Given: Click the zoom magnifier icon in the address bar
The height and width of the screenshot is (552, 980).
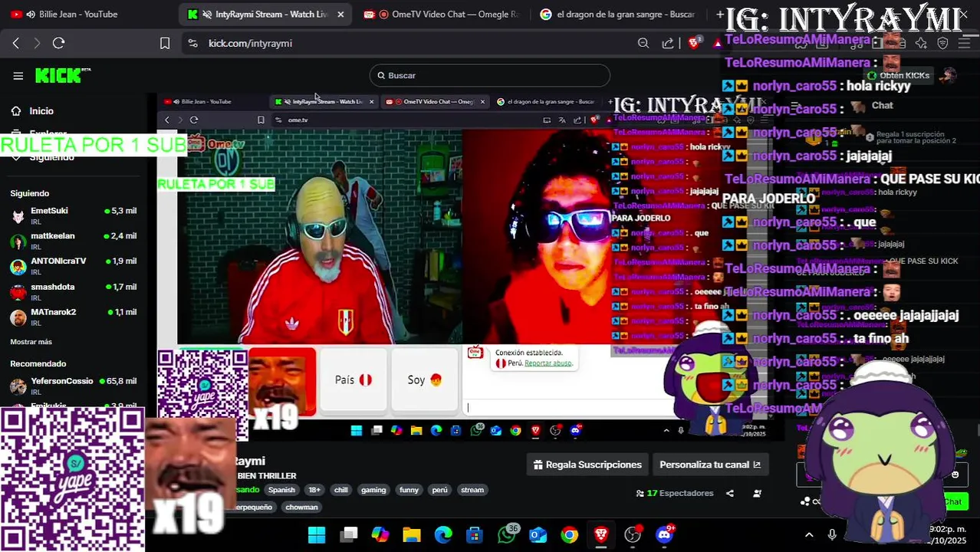Looking at the screenshot, I should click(x=643, y=43).
